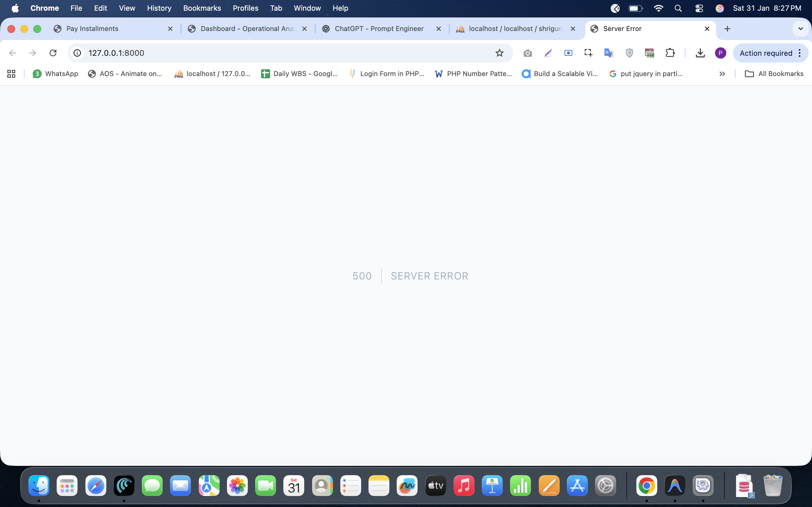Bookmark this page with star icon
This screenshot has height=507, width=812.
click(x=499, y=53)
